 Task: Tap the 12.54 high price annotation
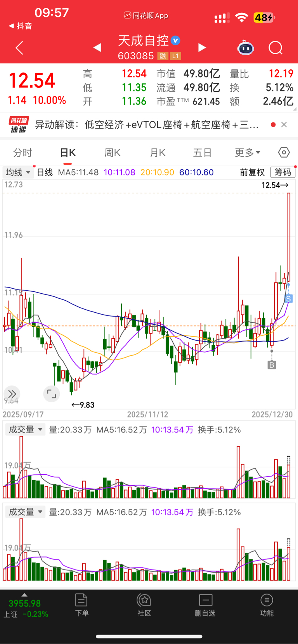point(275,185)
